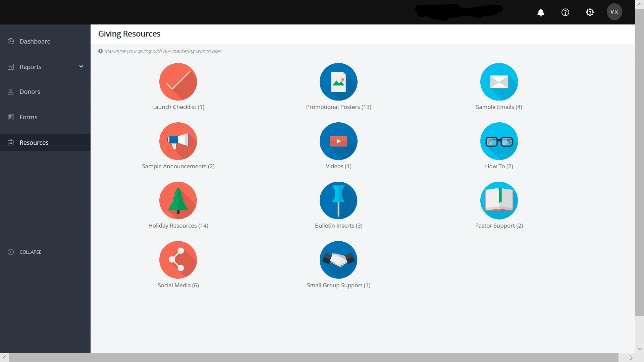
Task: Open Holiday Resources with the tree icon
Action: click(178, 200)
